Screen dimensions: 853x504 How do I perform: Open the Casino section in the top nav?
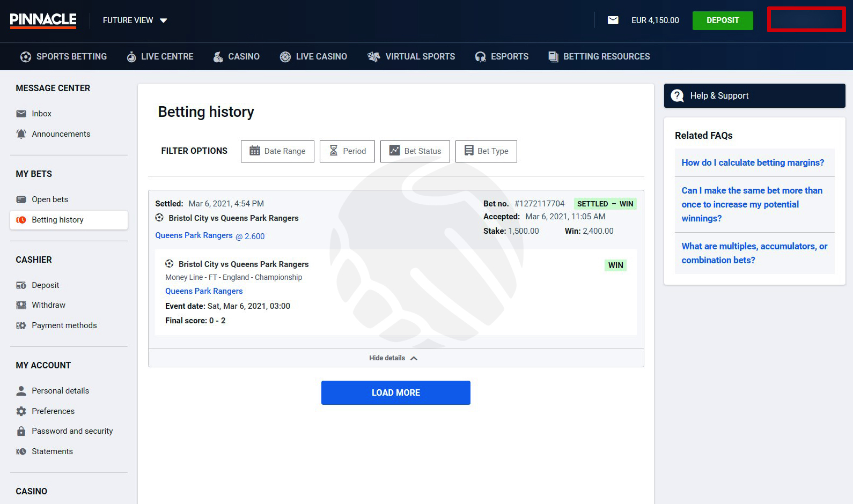tap(236, 56)
